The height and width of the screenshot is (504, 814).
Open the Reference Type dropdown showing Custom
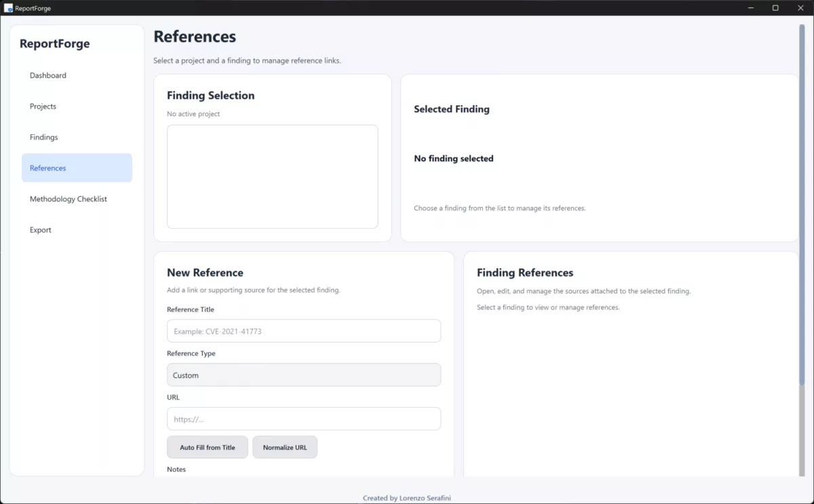pyautogui.click(x=303, y=374)
